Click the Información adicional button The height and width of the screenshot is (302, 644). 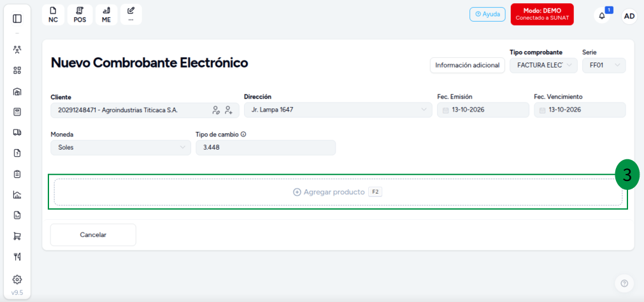[468, 66]
